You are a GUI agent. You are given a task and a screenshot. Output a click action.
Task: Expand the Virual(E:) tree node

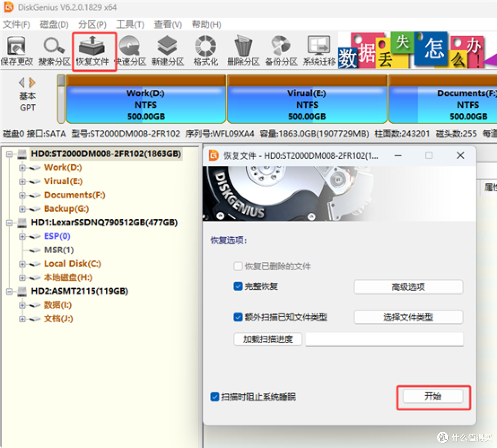point(22,182)
